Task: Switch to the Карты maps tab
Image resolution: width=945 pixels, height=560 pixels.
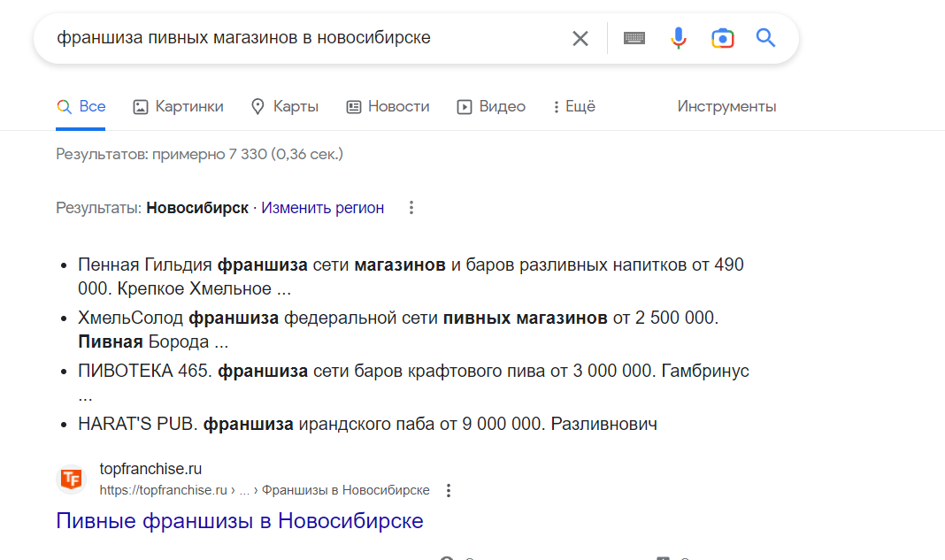Action: (284, 107)
